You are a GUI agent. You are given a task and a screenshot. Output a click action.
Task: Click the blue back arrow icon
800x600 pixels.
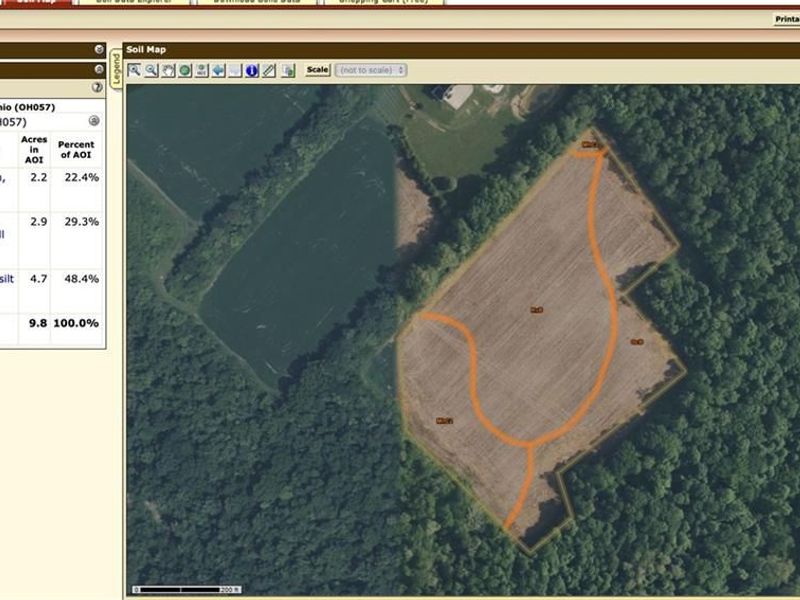click(218, 71)
